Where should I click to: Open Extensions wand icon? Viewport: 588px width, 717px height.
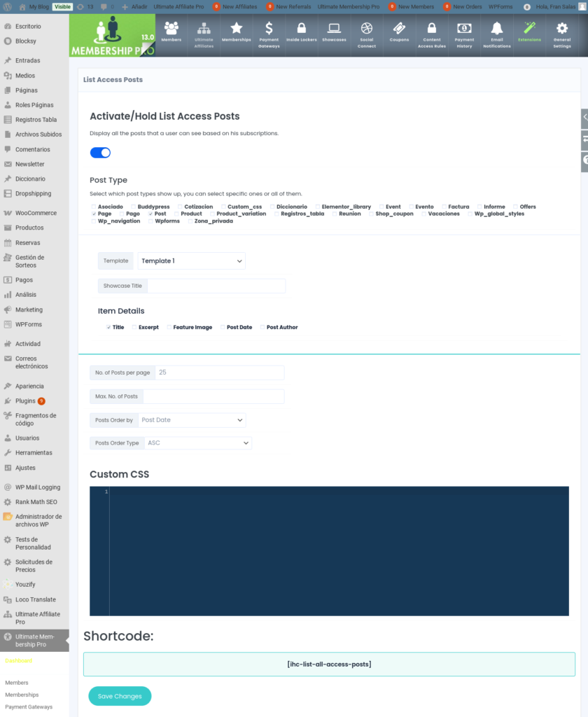[529, 28]
